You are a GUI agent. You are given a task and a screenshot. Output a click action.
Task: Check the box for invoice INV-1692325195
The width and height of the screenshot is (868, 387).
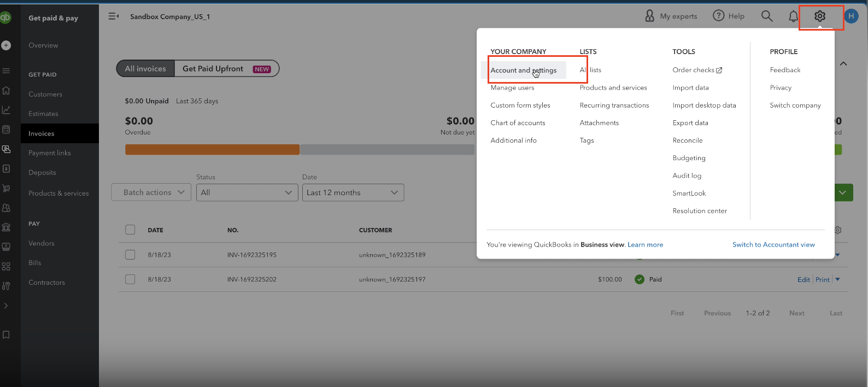[x=130, y=255]
